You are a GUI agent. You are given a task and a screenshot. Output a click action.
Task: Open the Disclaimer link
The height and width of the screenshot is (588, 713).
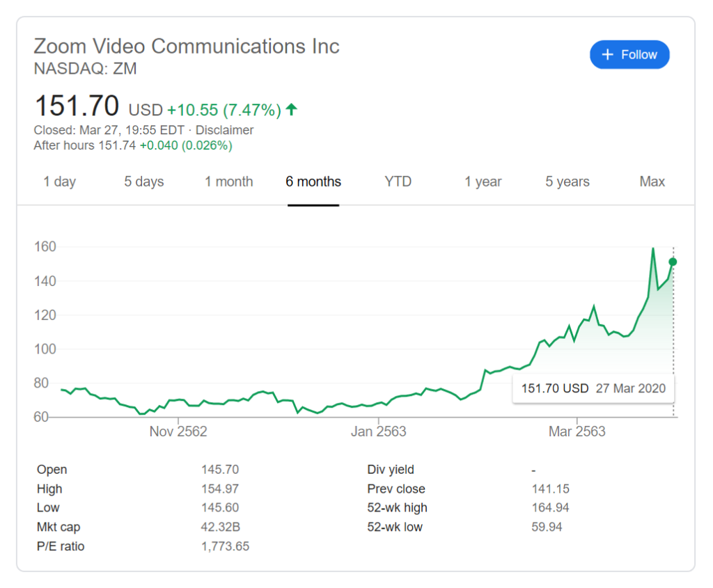[x=224, y=130]
